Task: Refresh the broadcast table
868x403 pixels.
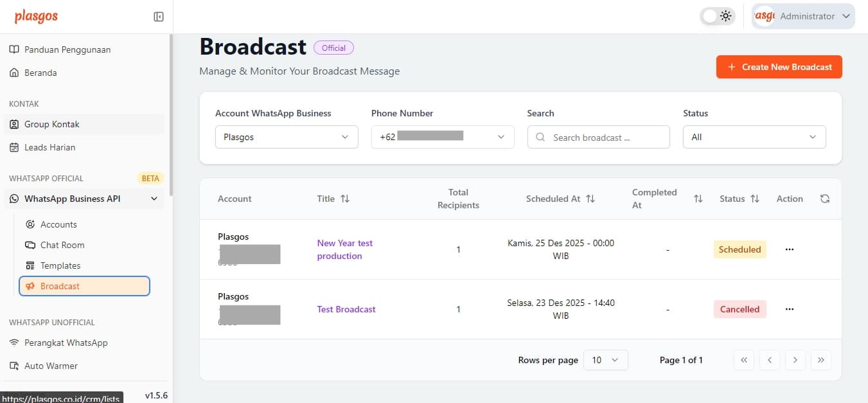Action: point(824,199)
